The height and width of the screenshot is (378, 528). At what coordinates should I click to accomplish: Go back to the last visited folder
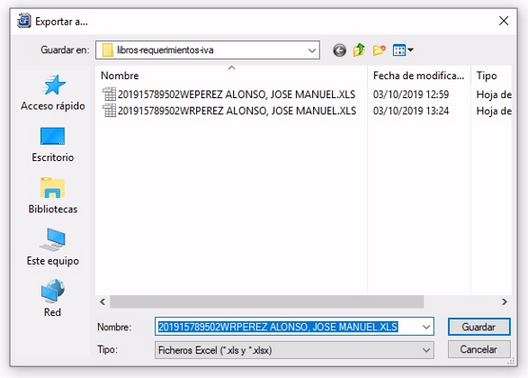(339, 50)
